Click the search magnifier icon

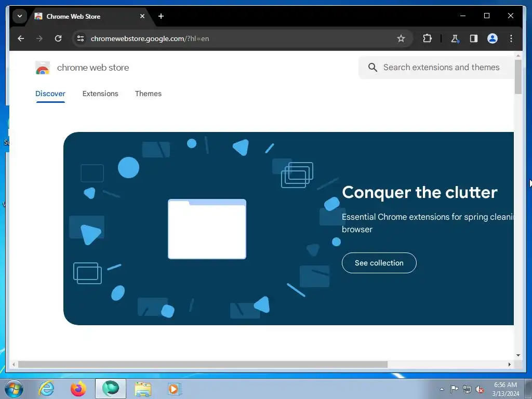click(x=373, y=67)
